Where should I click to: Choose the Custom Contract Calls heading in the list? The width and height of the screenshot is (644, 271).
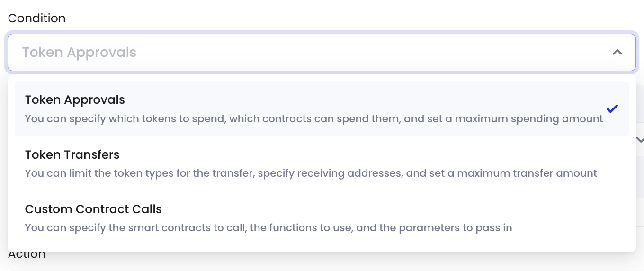tap(93, 209)
